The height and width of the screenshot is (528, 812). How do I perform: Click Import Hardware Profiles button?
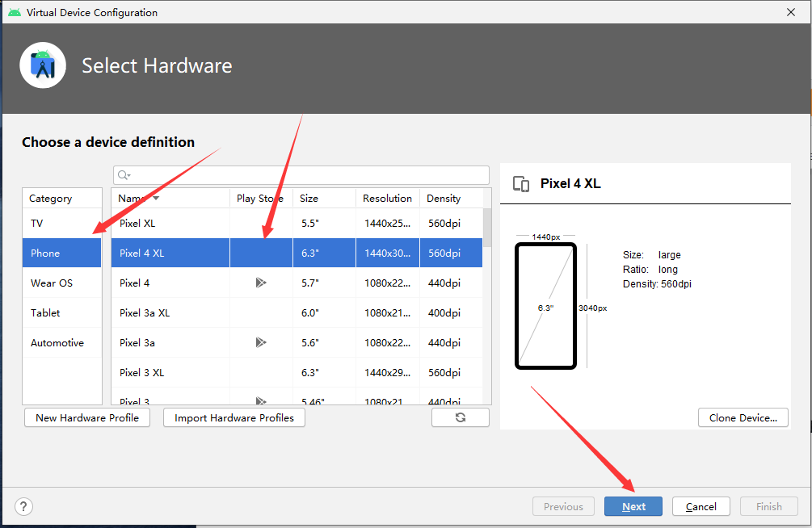click(x=234, y=417)
